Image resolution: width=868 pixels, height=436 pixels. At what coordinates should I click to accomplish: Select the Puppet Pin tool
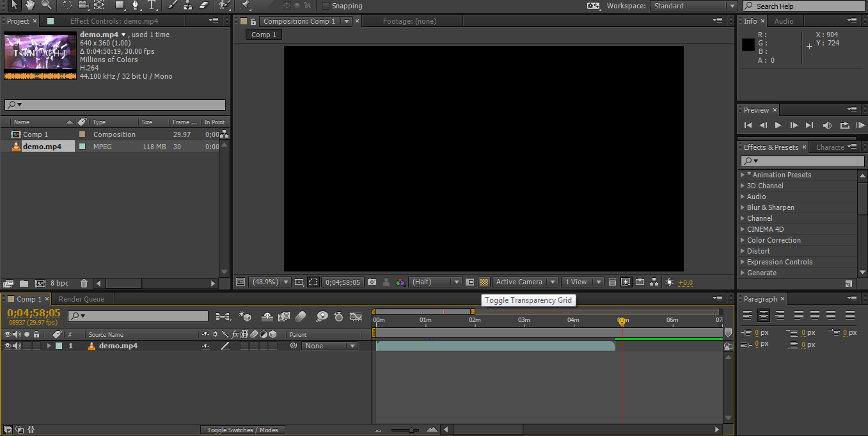(246, 5)
